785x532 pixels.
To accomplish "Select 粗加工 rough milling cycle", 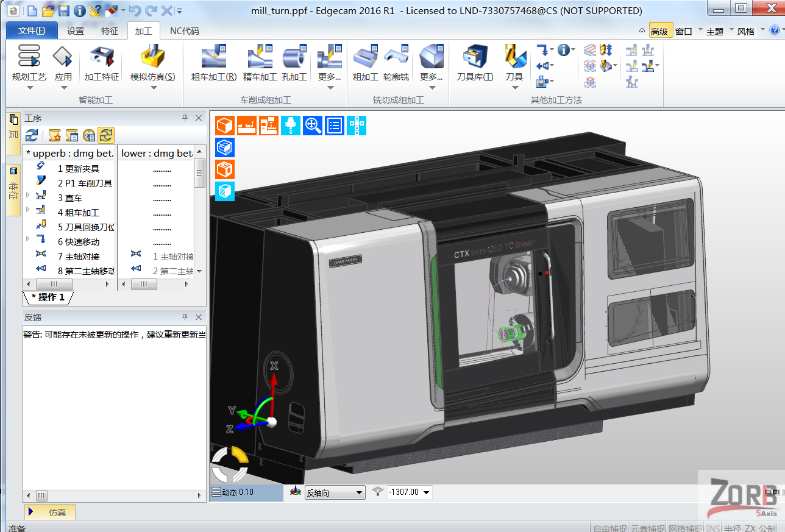I will pyautogui.click(x=366, y=63).
